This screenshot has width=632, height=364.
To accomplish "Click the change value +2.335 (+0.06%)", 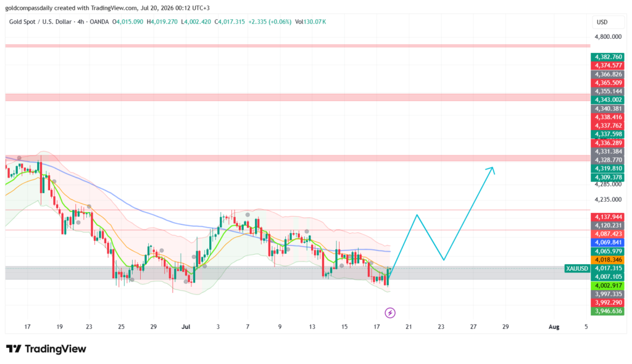I will coord(270,22).
